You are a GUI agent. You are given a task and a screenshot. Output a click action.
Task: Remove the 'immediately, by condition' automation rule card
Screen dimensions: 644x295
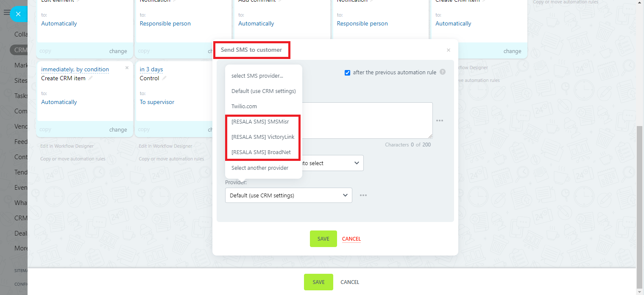coord(127,68)
